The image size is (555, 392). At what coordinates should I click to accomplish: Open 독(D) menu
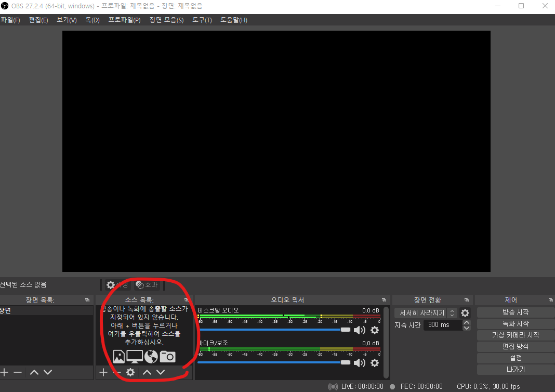coord(92,20)
